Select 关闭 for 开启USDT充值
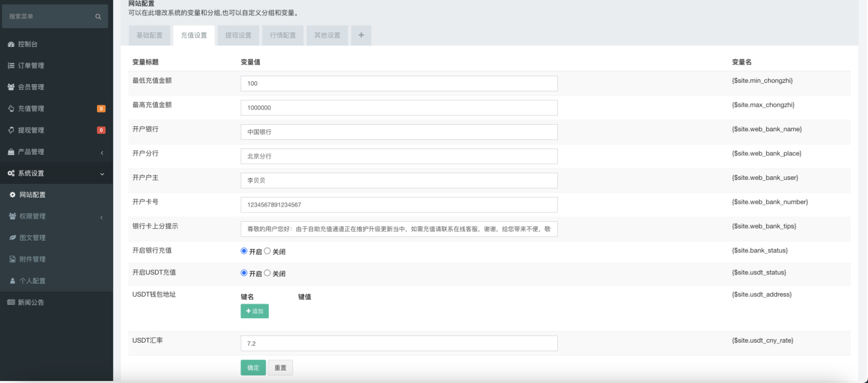Viewport: 868px width, 383px height. (267, 273)
